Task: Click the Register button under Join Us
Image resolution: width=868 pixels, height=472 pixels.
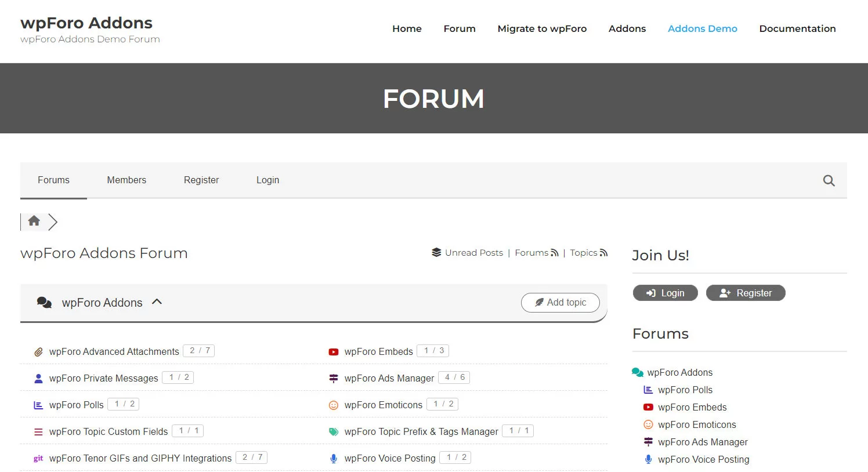Action: coord(746,293)
